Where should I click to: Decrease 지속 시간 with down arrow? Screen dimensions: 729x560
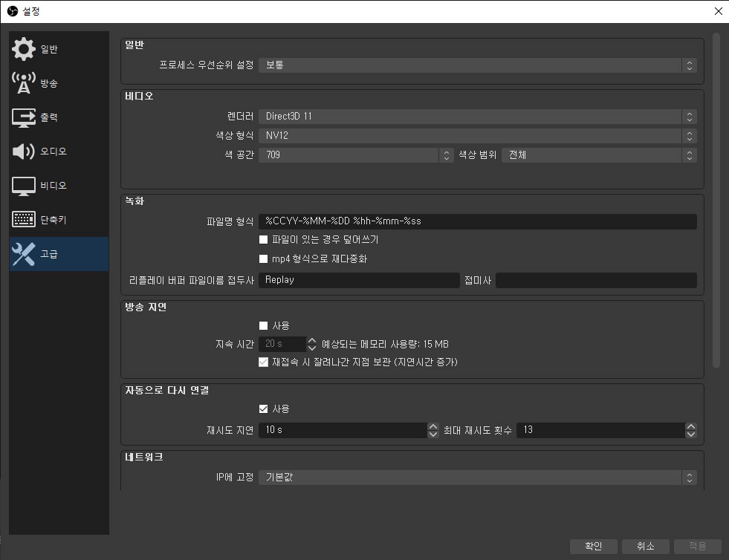point(312,348)
